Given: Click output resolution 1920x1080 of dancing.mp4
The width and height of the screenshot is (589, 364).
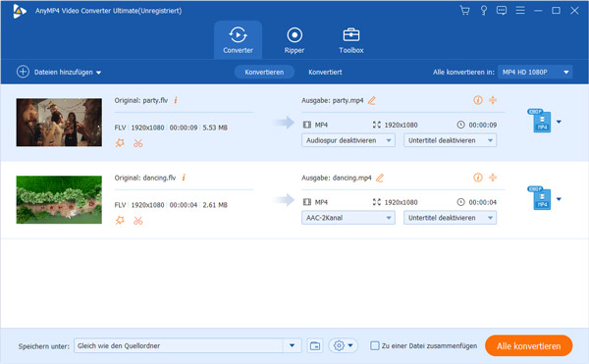Looking at the screenshot, I should pyautogui.click(x=401, y=202).
